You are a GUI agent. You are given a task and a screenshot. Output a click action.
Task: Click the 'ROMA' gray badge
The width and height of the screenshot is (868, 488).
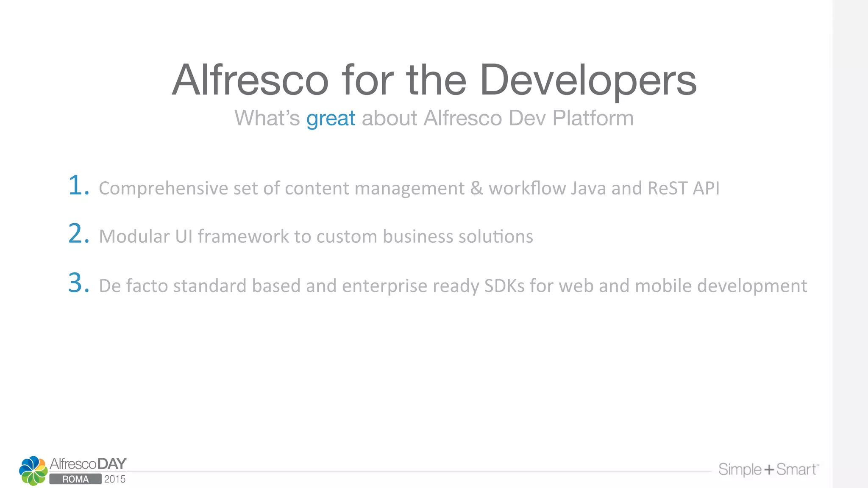pyautogui.click(x=75, y=479)
